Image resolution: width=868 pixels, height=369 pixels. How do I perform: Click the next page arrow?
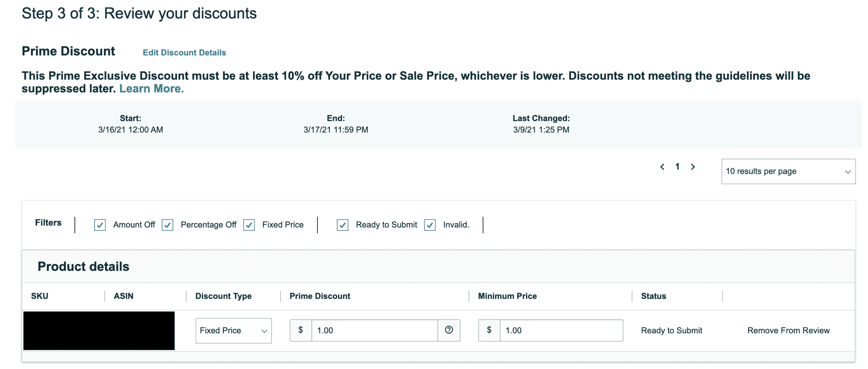point(693,167)
